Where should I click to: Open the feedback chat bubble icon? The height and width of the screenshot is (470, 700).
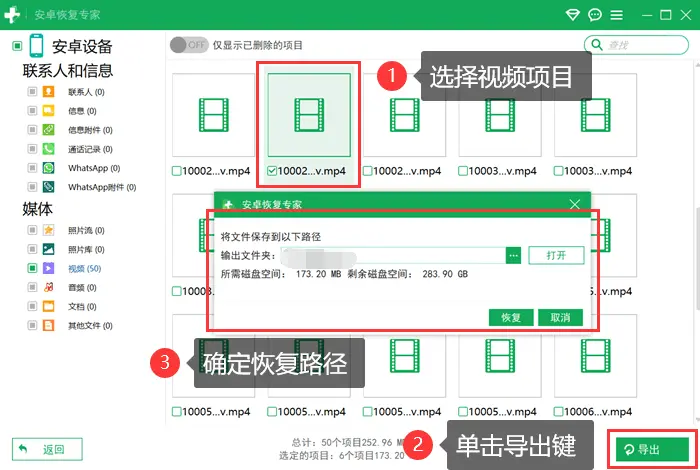(x=595, y=15)
